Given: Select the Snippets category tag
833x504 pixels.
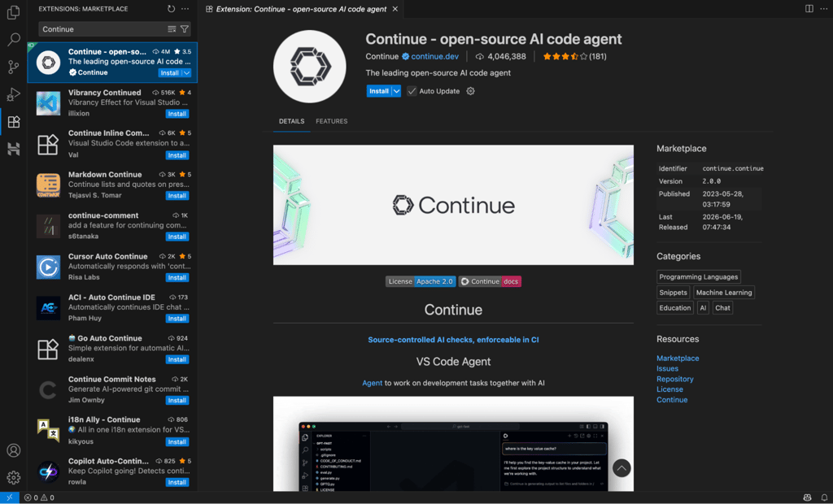Looking at the screenshot, I should [x=673, y=293].
